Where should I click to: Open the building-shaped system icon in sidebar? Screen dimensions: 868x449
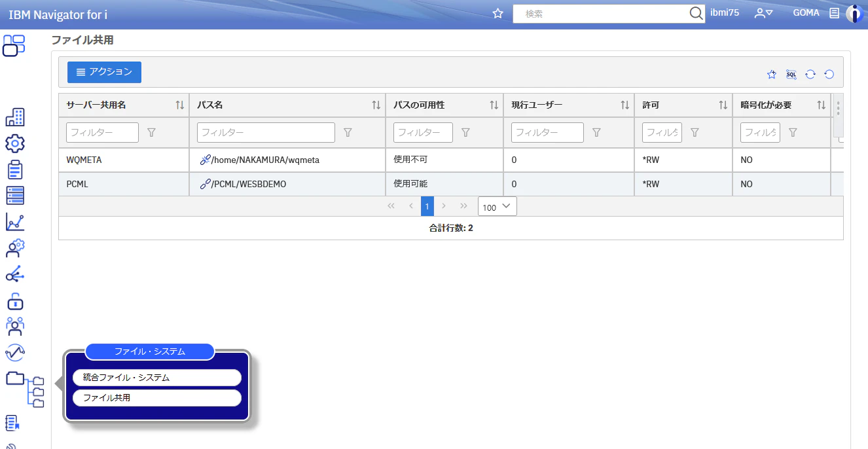point(14,117)
